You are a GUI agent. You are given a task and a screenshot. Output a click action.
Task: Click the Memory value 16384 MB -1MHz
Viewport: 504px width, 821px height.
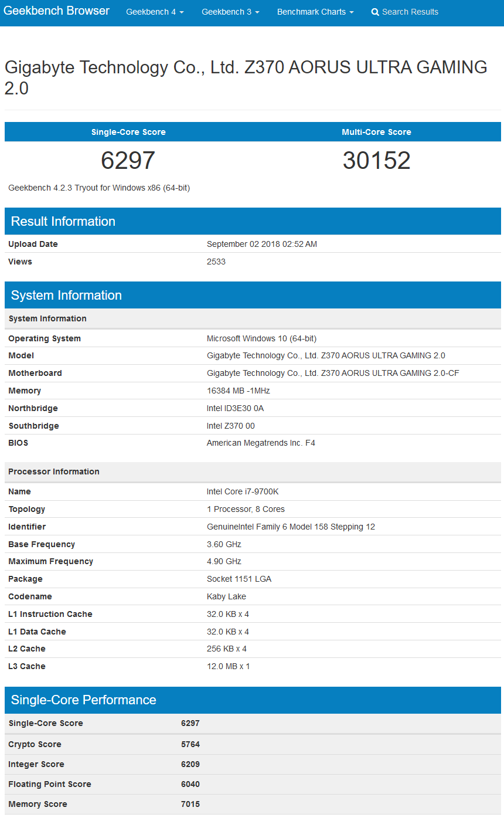239,391
